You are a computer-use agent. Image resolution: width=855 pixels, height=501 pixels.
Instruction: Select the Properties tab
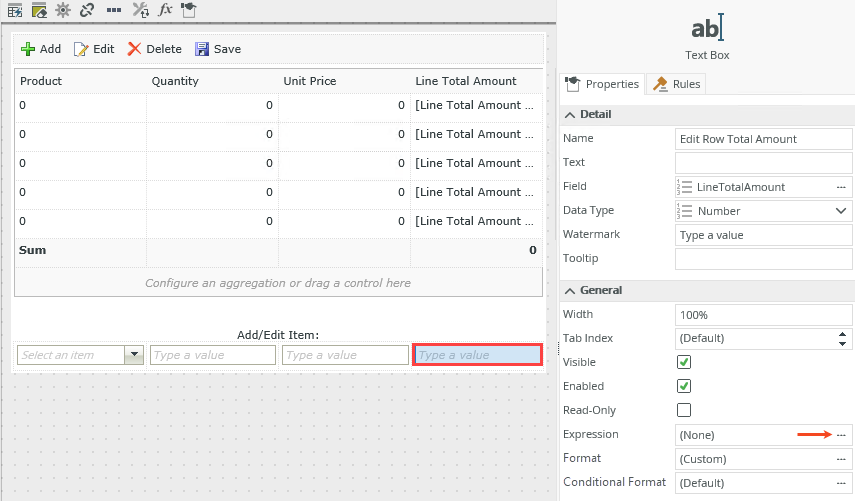click(x=603, y=84)
